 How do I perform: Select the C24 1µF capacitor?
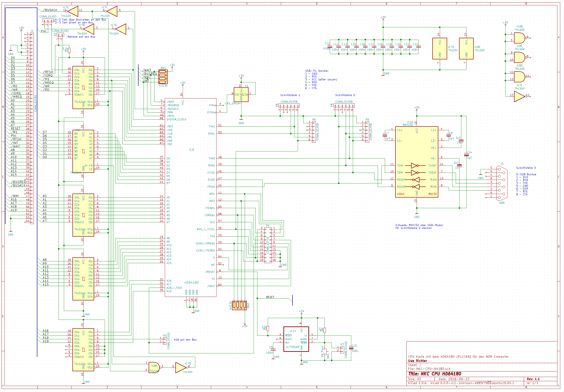(466, 155)
